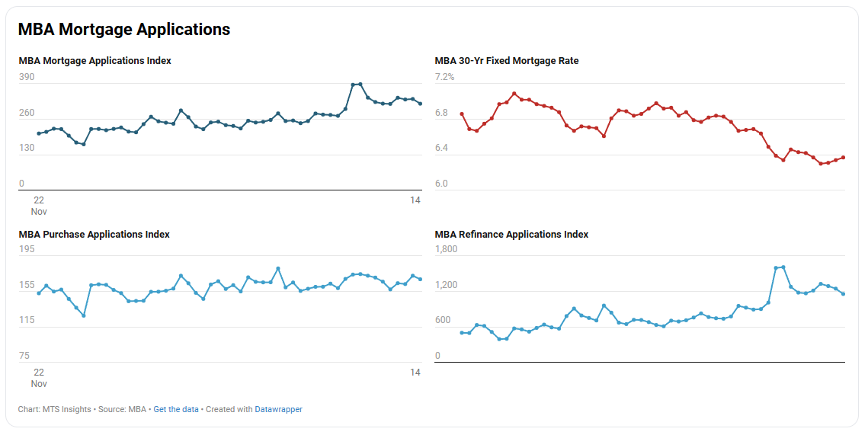The width and height of the screenshot is (868, 435).
Task: Click the '195' axis label on Purchase chart
Action: (27, 249)
